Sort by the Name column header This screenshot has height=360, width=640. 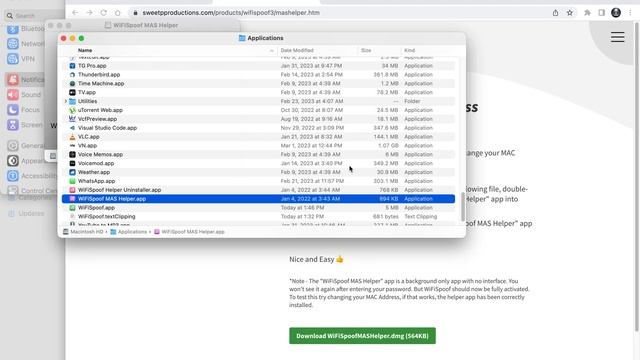coord(85,50)
